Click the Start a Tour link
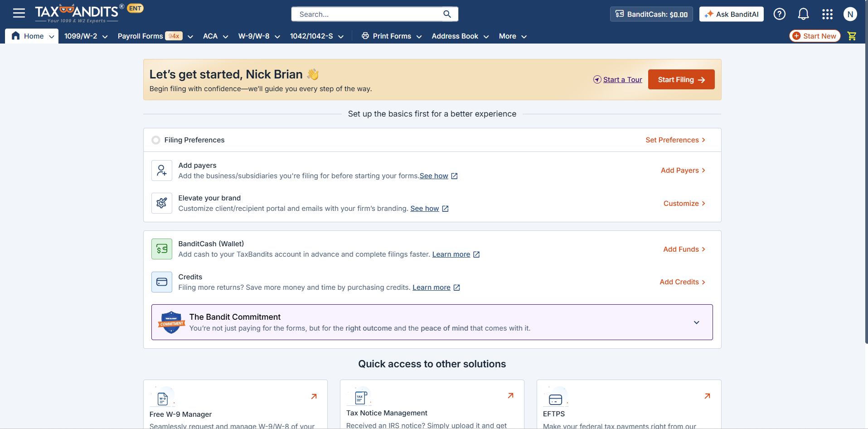868x429 pixels. (x=618, y=80)
